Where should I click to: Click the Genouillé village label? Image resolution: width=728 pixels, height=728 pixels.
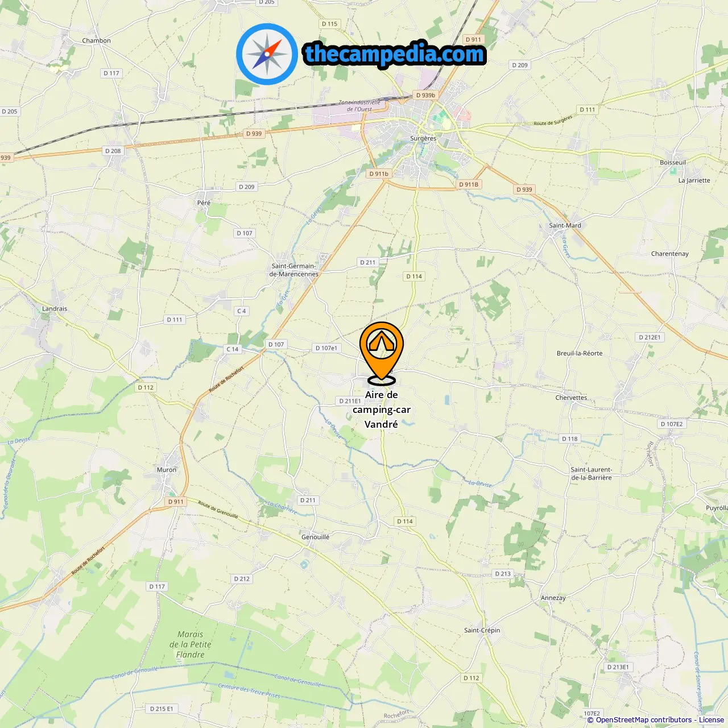(316, 537)
